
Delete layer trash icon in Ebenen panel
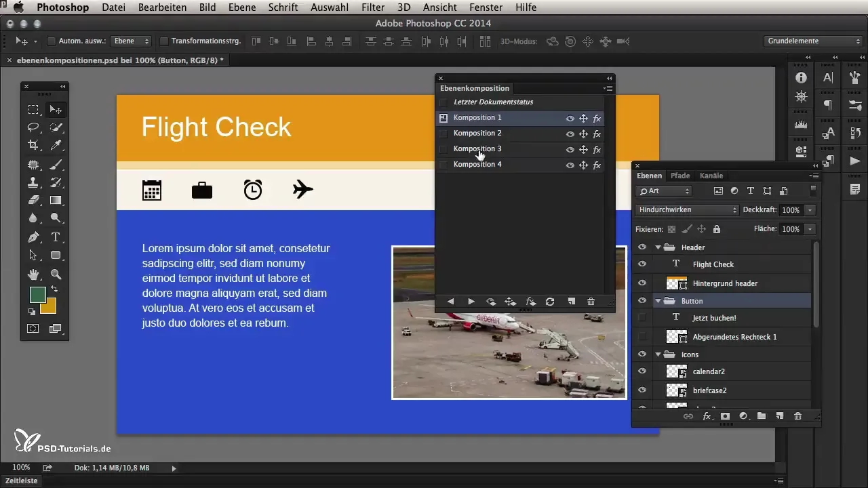797,416
